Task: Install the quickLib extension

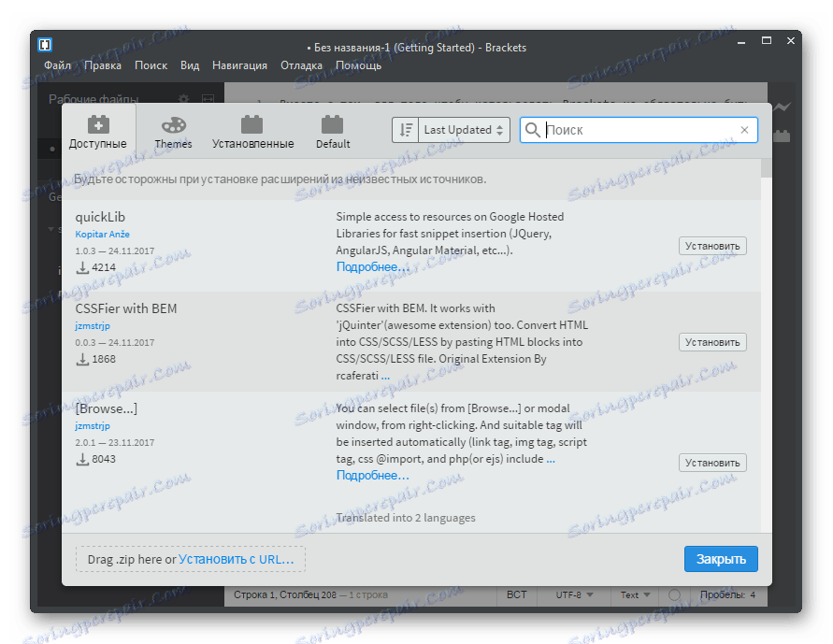Action: click(x=711, y=245)
